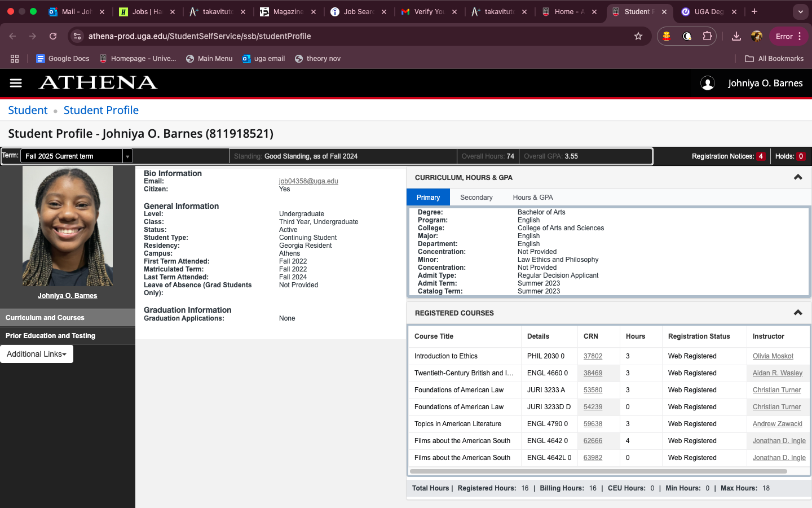Click the user profile avatar icon
Viewport: 812px width, 508px height.
click(x=707, y=83)
